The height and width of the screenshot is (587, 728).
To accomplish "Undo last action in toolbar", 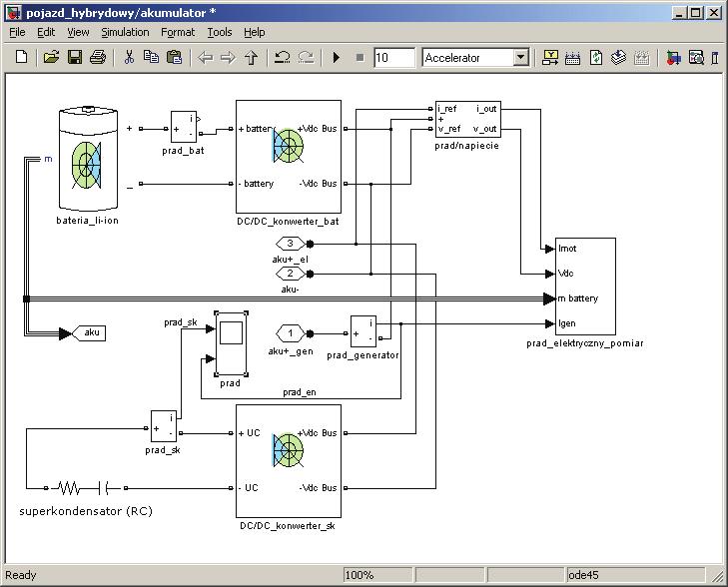I will [x=282, y=58].
